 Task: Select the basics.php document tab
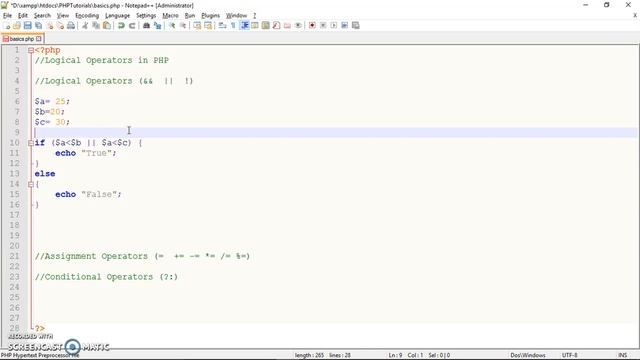tap(21, 39)
